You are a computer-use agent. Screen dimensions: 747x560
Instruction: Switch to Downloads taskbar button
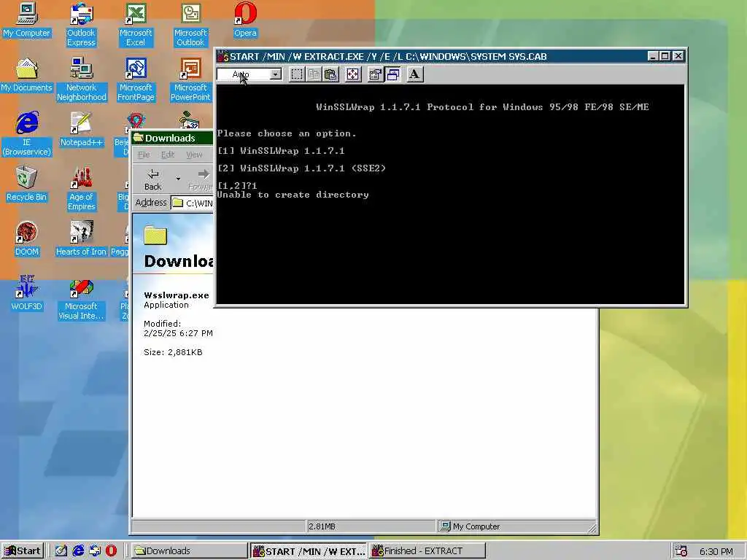point(189,551)
